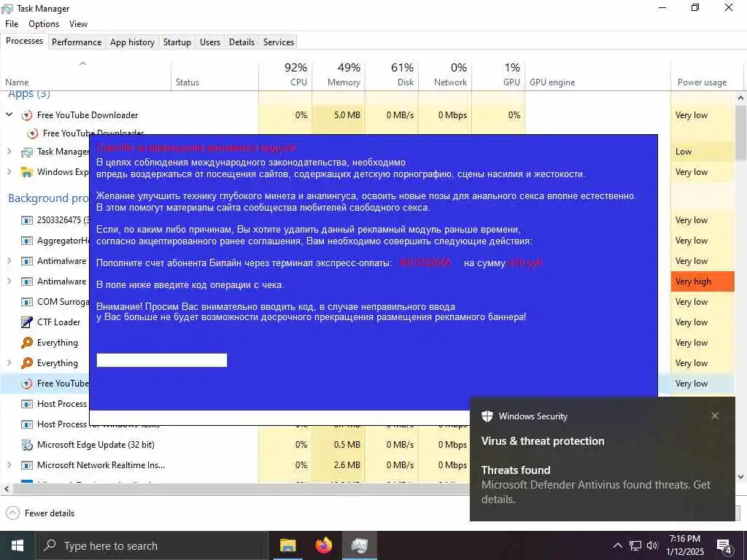Open the View menu

78,24
